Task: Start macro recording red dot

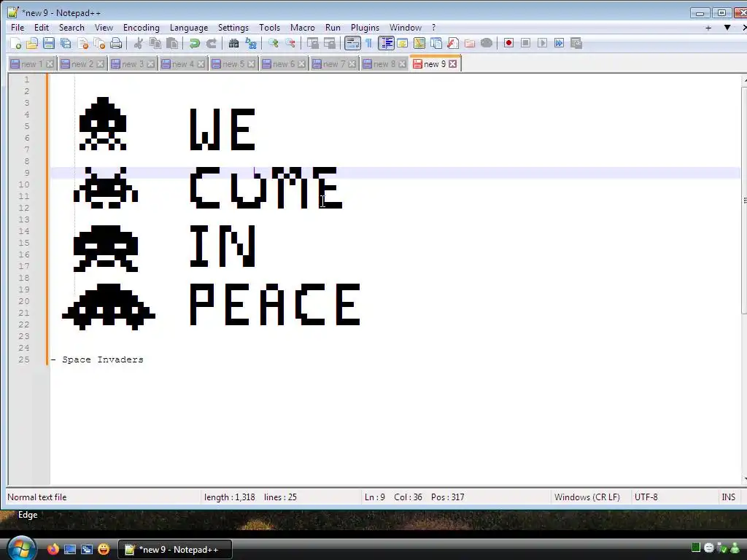Action: tap(508, 43)
